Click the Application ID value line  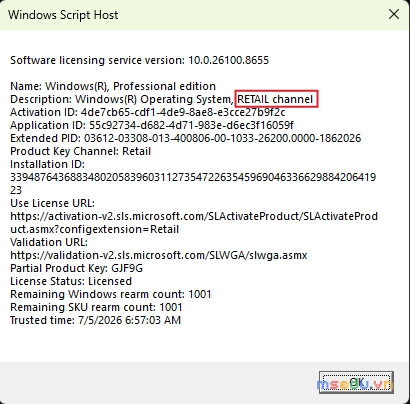pyautogui.click(x=152, y=125)
